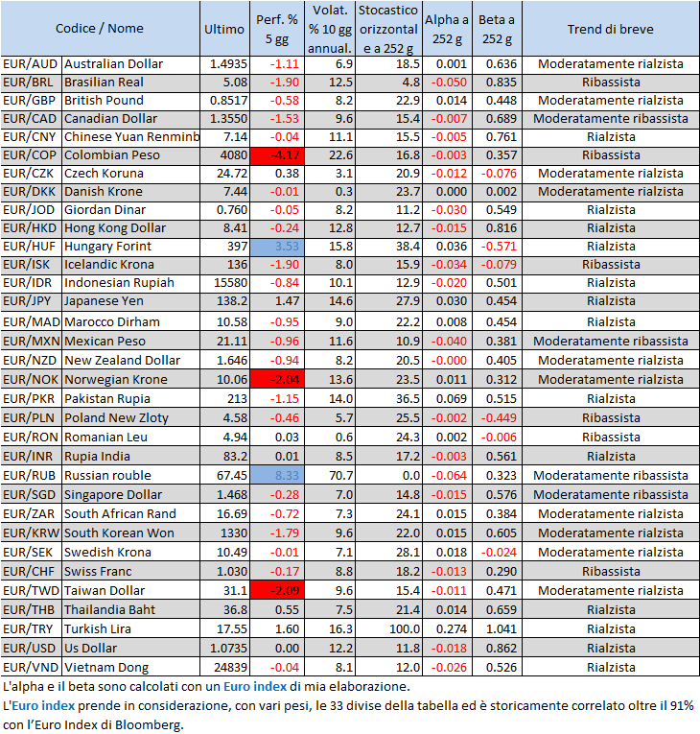Click the 'Marocco Dirham' cell

(131, 322)
